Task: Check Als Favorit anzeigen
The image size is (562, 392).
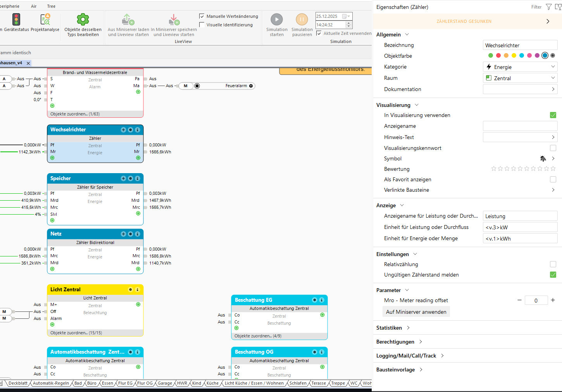Action: pyautogui.click(x=553, y=179)
